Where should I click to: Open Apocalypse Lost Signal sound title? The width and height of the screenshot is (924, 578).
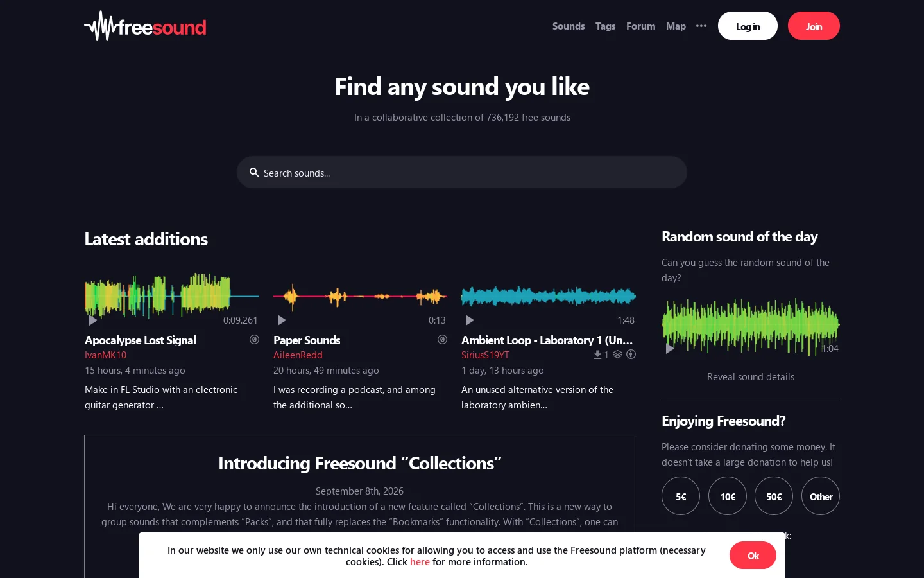[x=141, y=340]
